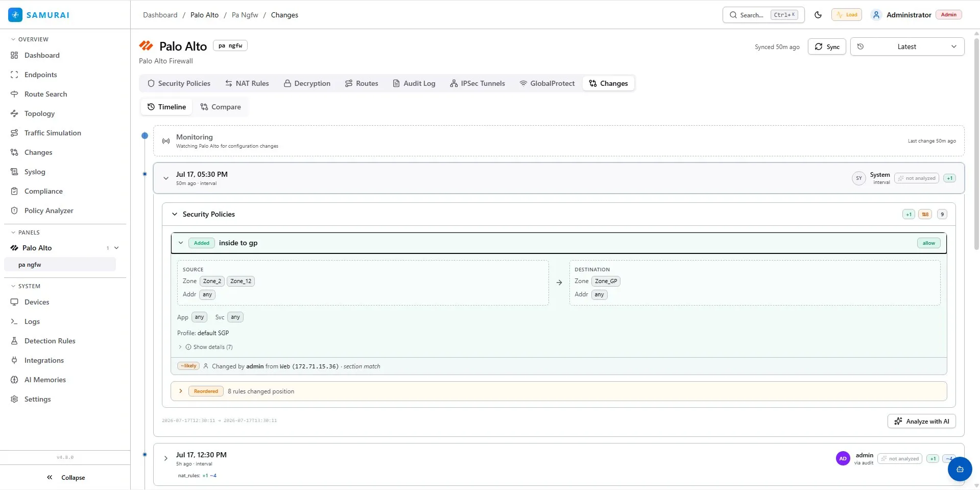Click the ~likely confidence badge

[x=188, y=366]
